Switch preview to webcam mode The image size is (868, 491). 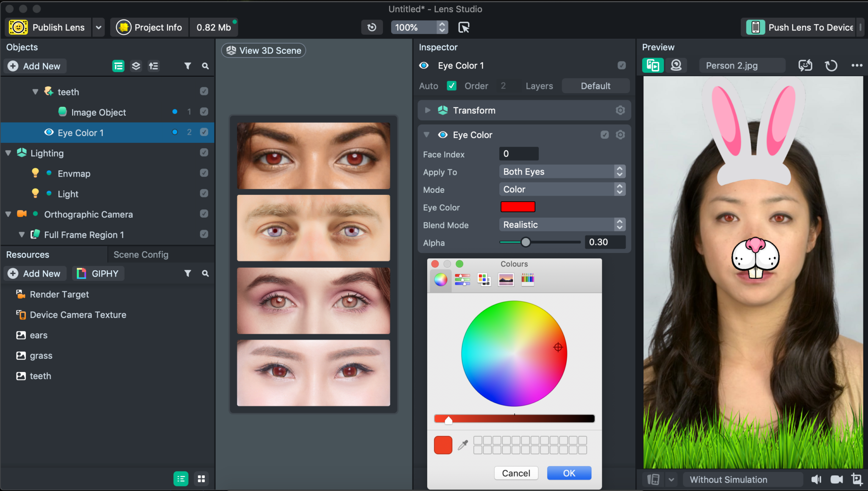676,65
